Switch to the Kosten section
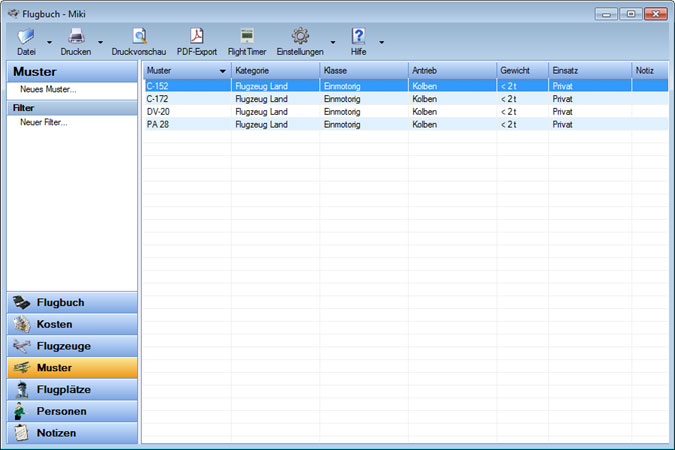Image resolution: width=675 pixels, height=450 pixels. coord(72,324)
